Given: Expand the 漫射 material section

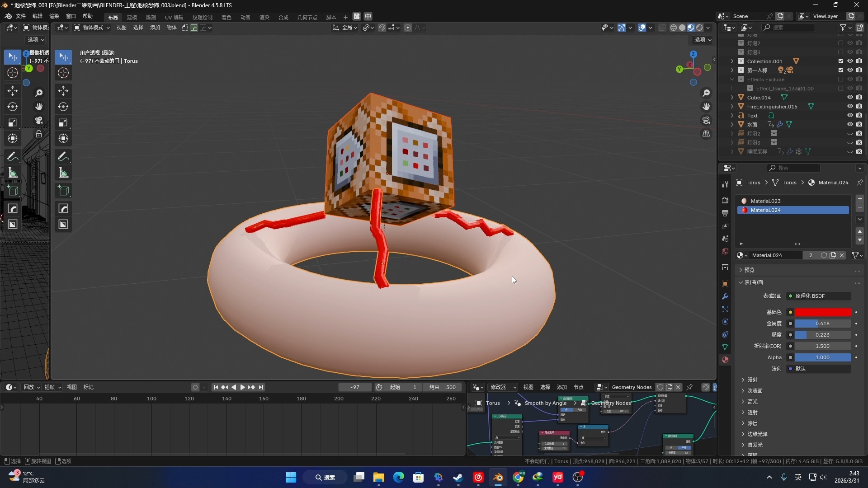Looking at the screenshot, I should click(x=752, y=380).
